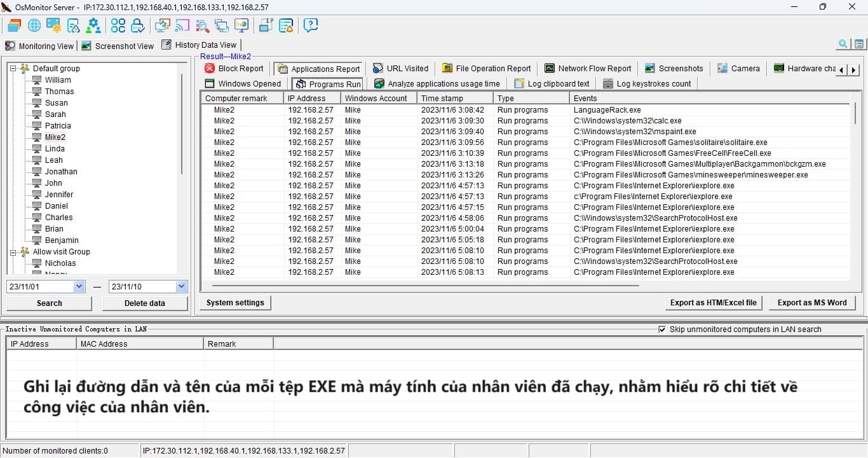The image size is (868, 458).
Task: Click the MAC Address column header
Action: click(140, 344)
